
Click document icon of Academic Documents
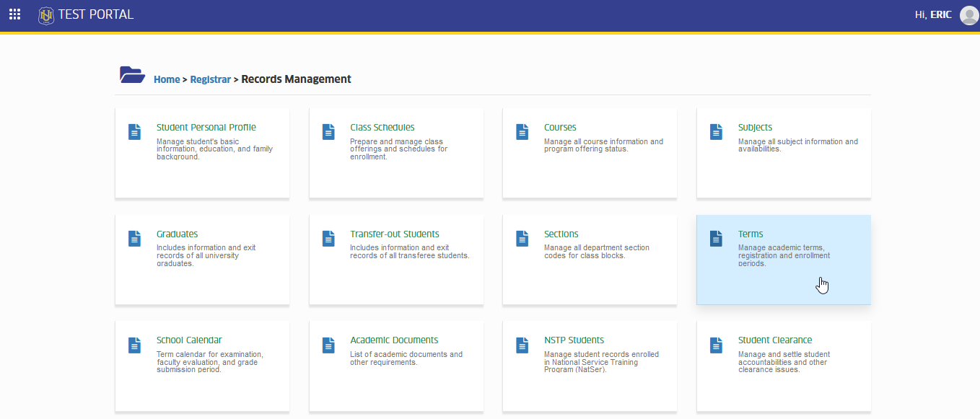(328, 345)
